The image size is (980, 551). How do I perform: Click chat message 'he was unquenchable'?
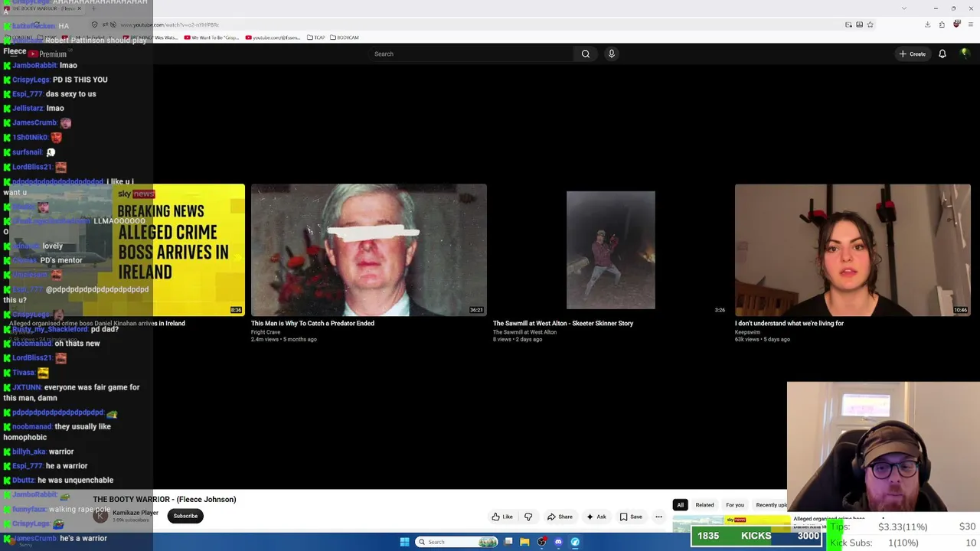pyautogui.click(x=75, y=480)
